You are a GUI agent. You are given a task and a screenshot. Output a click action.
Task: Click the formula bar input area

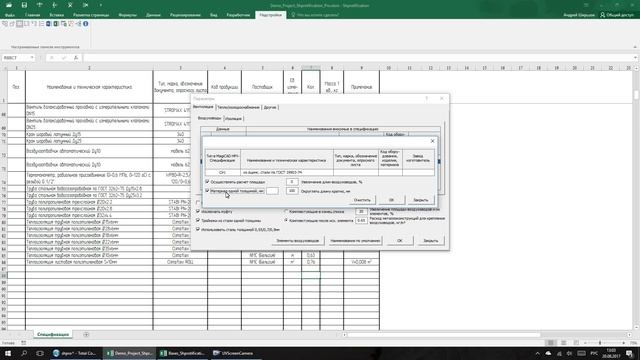pos(359,58)
